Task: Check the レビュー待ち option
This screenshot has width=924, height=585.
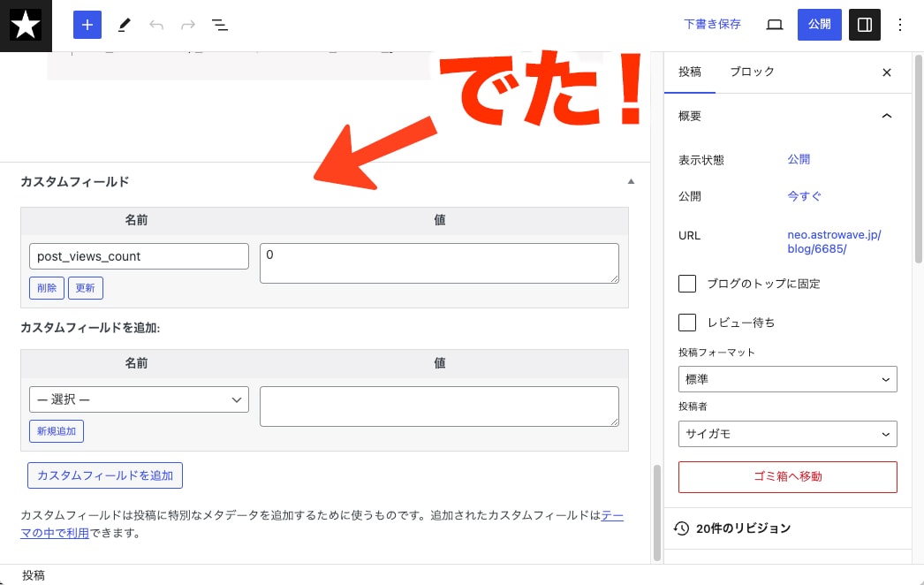Action: [687, 323]
